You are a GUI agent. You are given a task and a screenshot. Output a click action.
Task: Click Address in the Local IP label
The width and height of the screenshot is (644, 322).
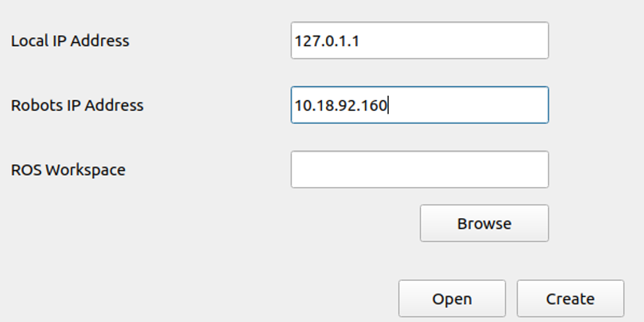[99, 40]
